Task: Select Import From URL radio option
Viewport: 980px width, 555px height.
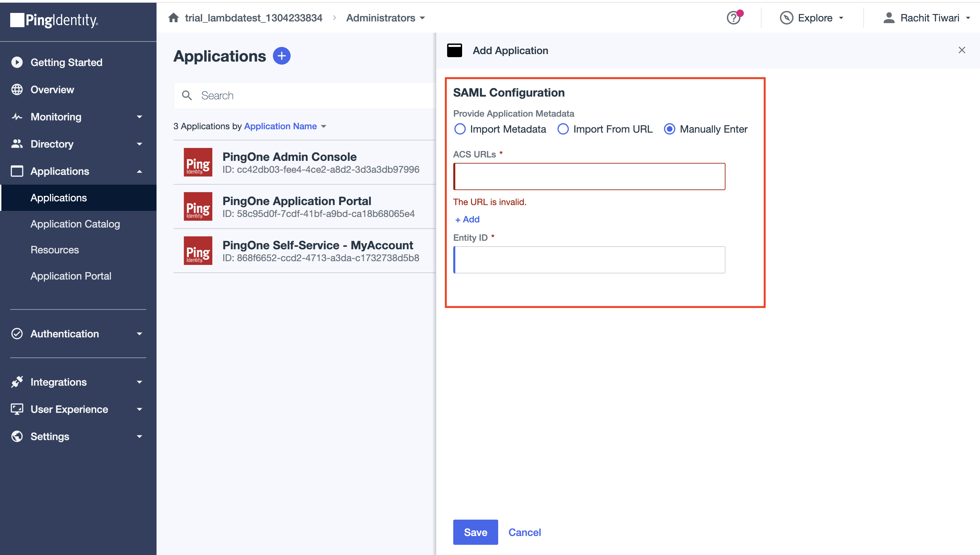Action: pyautogui.click(x=563, y=129)
